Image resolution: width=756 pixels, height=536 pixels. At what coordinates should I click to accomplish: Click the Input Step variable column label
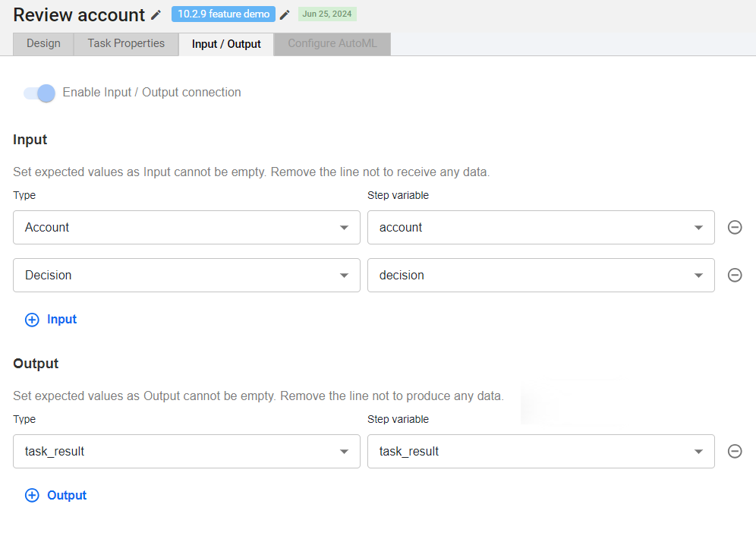point(398,195)
